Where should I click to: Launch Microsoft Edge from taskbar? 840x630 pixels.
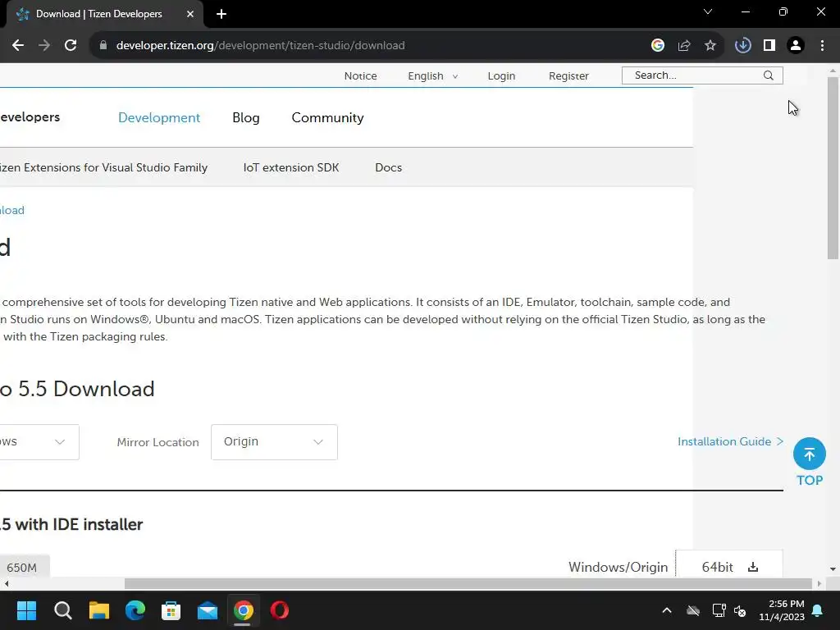[x=135, y=610]
